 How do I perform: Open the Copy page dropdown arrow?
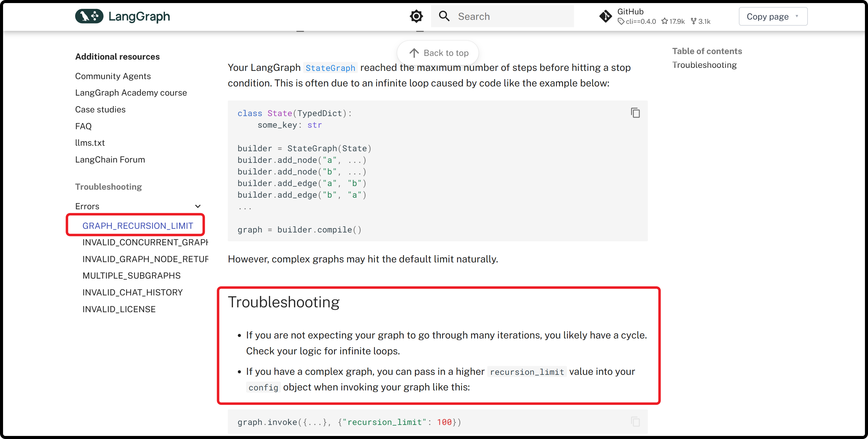797,16
